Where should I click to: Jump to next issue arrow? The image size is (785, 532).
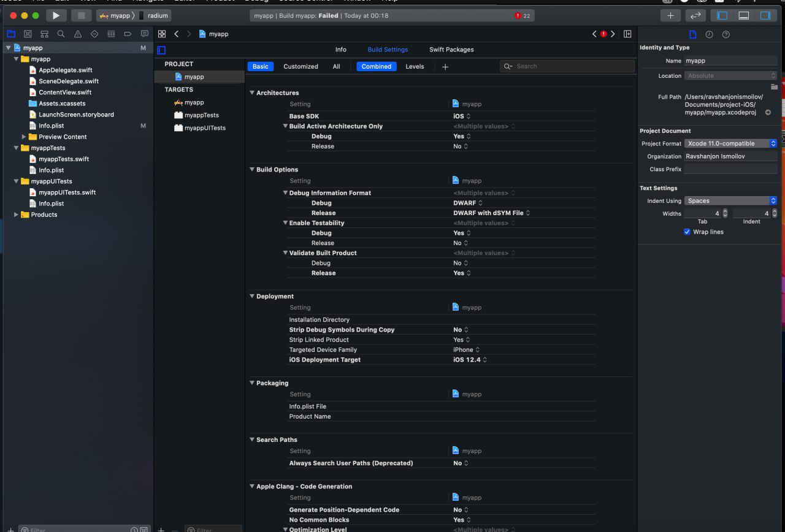[x=613, y=34]
